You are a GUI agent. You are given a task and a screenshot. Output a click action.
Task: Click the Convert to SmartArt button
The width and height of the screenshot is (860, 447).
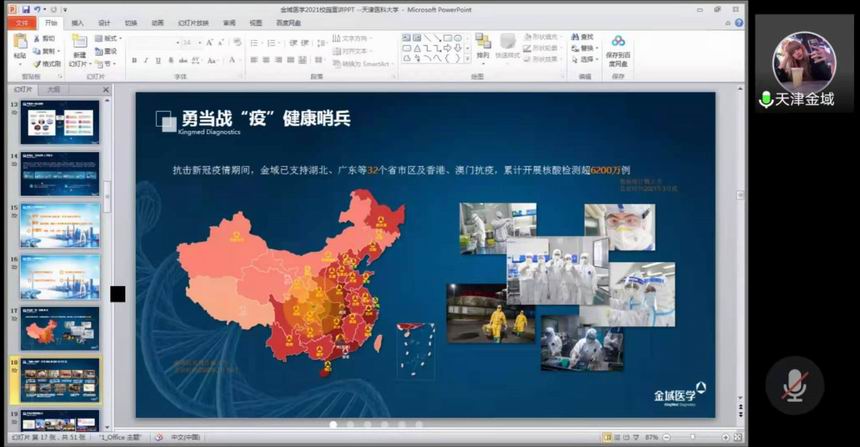(x=363, y=64)
